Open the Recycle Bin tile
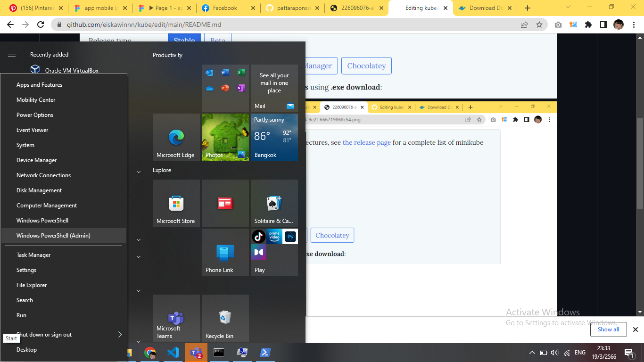Viewport: 644px width, 362px height. pyautogui.click(x=225, y=318)
